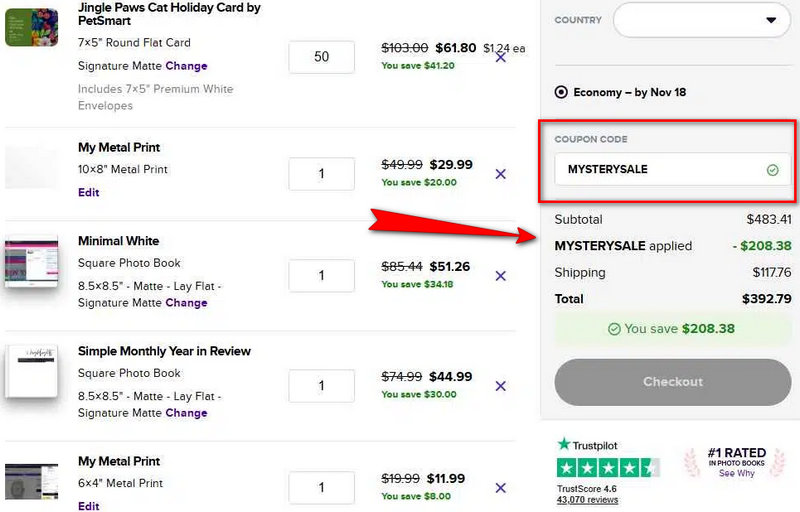Click the coupon valid checkmark icon

pyautogui.click(x=772, y=170)
